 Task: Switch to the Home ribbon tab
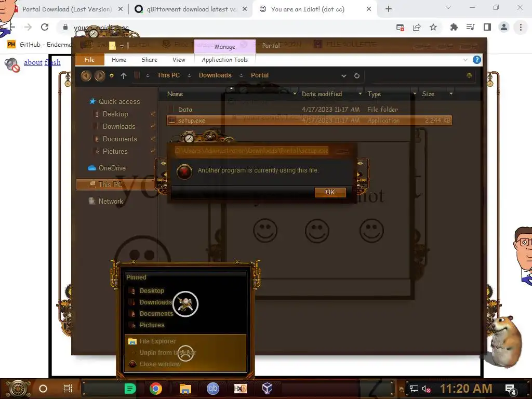point(119,60)
